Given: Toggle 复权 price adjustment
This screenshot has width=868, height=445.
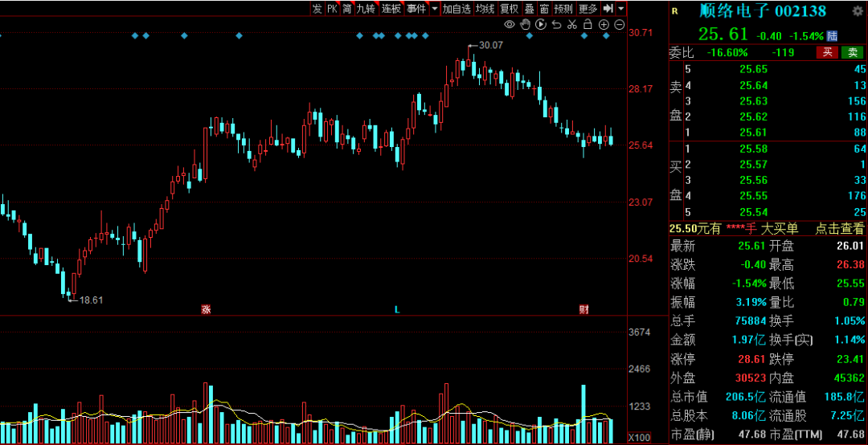Looking at the screenshot, I should [509, 8].
